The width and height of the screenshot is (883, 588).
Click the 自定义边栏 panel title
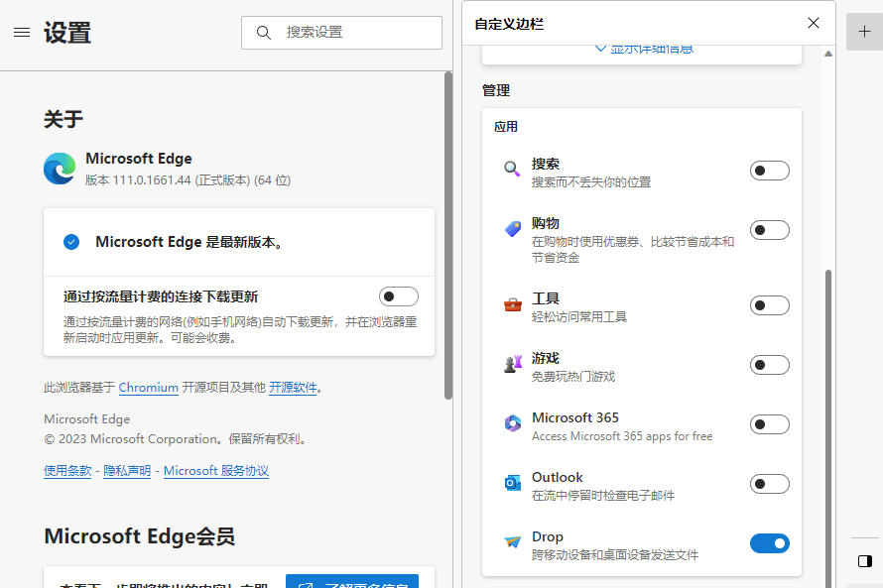509,24
